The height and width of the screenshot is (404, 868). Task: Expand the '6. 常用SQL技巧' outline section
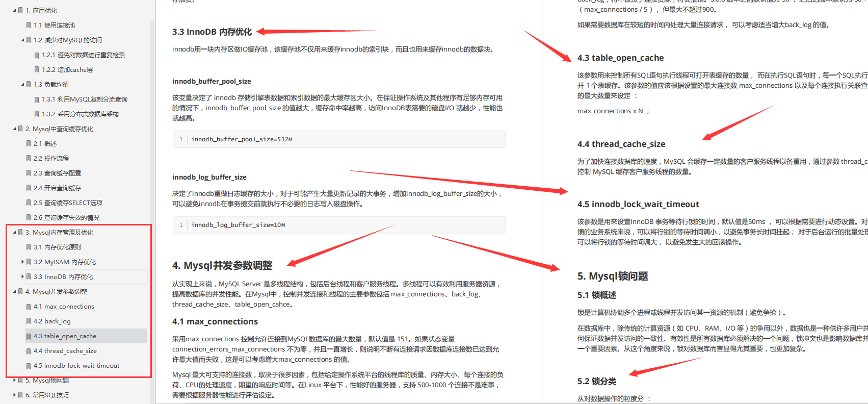(x=14, y=395)
